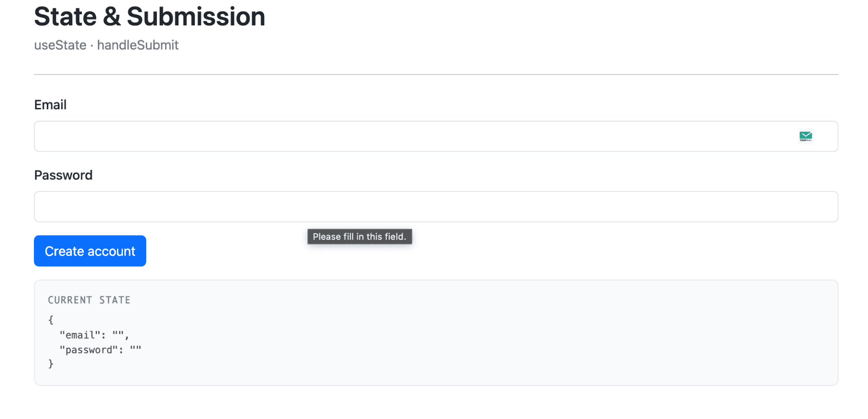Click the word handleSubmit in subtitle
The image size is (868, 419).
click(138, 45)
